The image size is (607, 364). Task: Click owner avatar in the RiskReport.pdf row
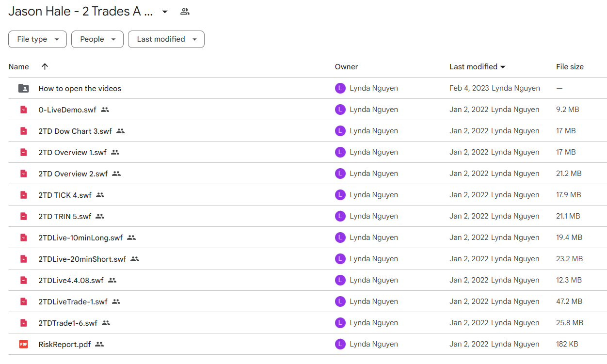(x=340, y=344)
